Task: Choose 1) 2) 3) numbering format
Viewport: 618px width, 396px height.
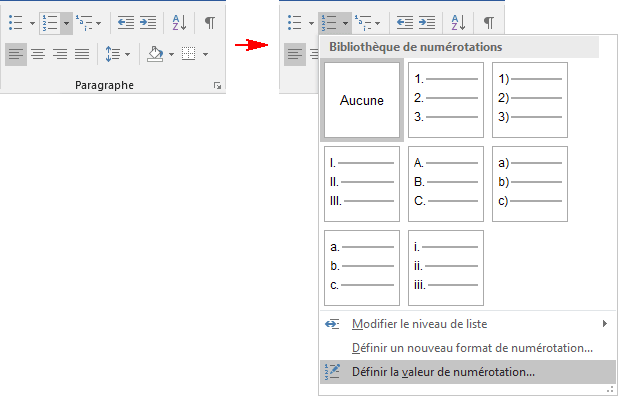Action: (x=530, y=100)
